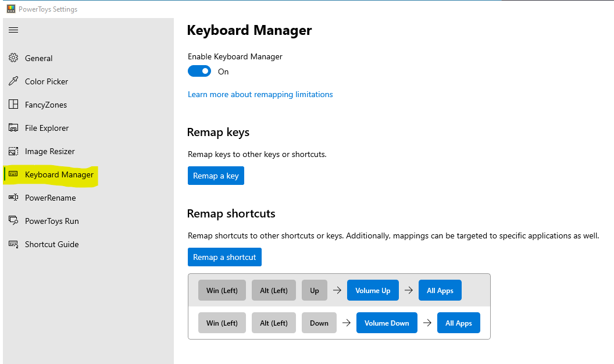Viewport: 614px width, 364px height.
Task: Click 'Remap keys to other keys or shortcuts.' text
Action: [x=257, y=154]
